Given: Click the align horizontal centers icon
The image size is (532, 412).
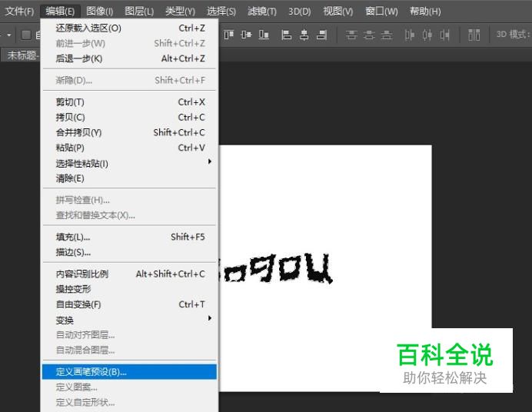Looking at the screenshot, I should click(304, 35).
